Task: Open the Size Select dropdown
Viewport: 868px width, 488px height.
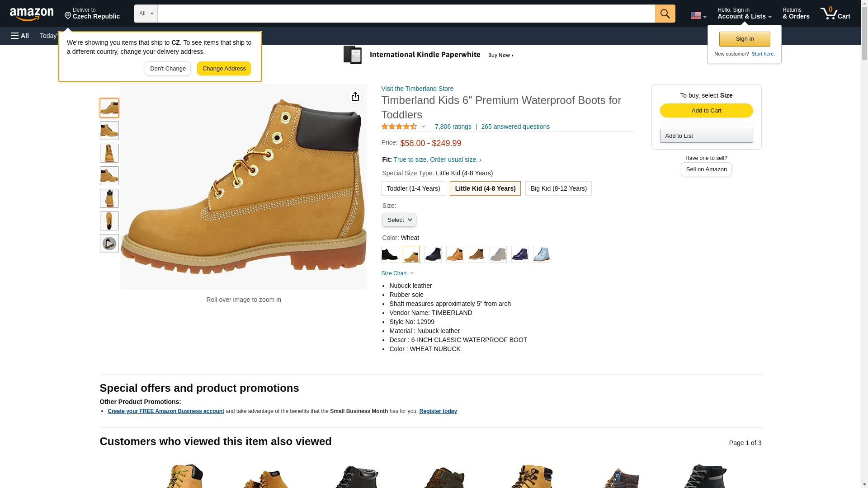Action: (399, 220)
